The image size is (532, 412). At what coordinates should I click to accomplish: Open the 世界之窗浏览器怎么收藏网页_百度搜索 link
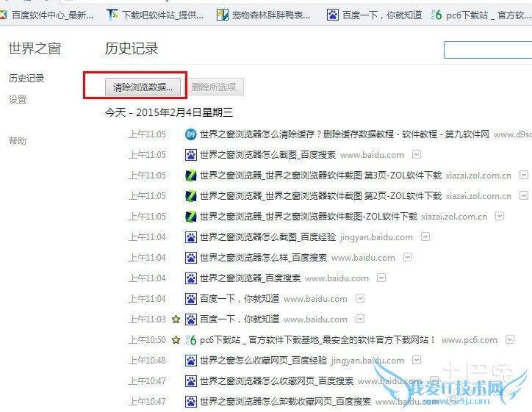tap(276, 381)
